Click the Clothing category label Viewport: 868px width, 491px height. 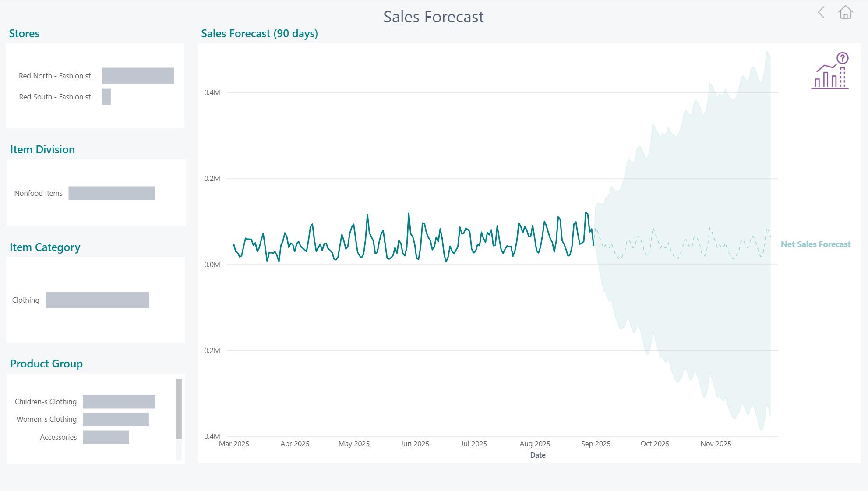26,300
